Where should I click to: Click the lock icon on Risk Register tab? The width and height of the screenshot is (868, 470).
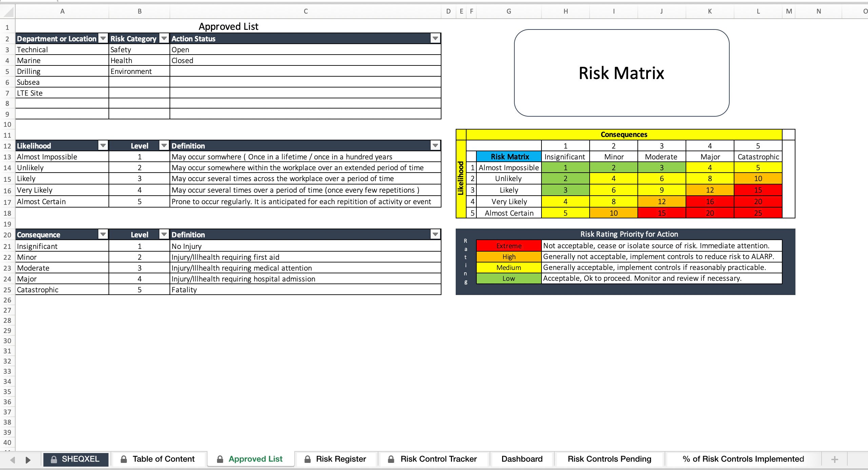(308, 459)
